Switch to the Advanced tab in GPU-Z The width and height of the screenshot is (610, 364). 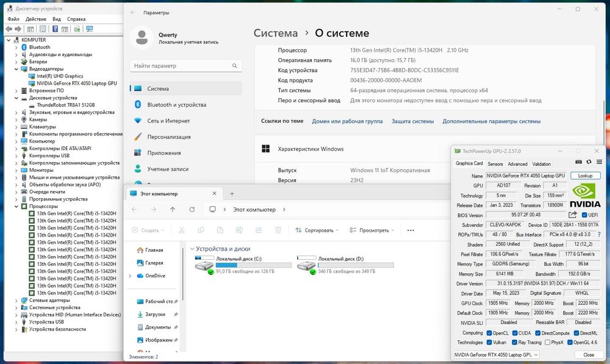click(x=517, y=164)
